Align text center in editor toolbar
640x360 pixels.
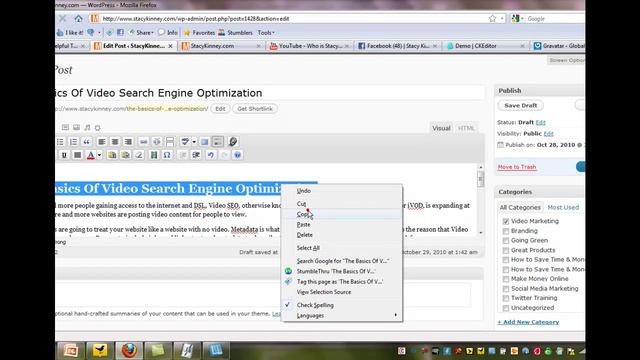[x=115, y=142]
